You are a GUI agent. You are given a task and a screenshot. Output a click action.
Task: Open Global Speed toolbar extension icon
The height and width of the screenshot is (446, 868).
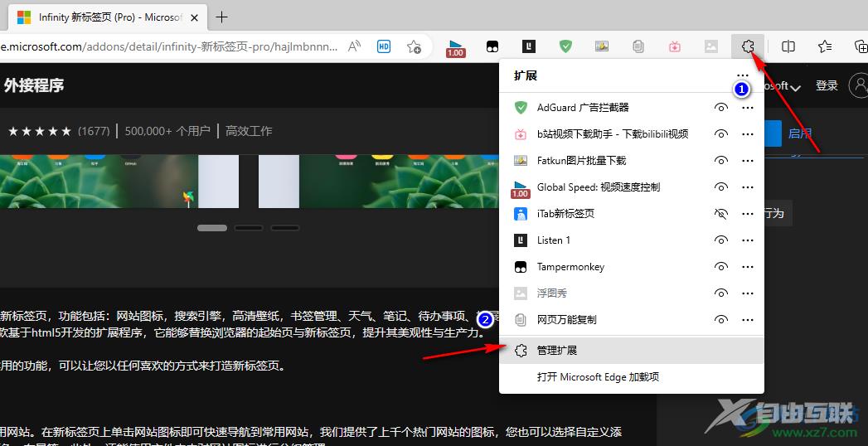pos(456,48)
